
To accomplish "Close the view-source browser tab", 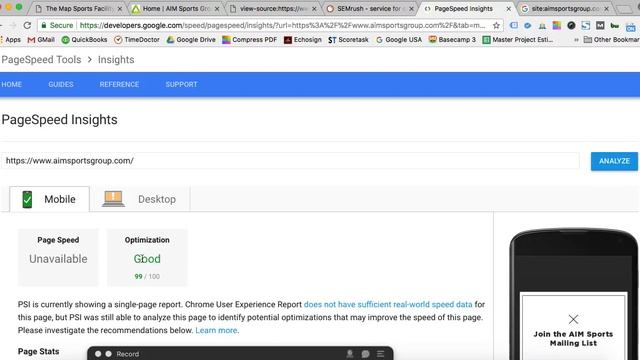I will (x=314, y=9).
